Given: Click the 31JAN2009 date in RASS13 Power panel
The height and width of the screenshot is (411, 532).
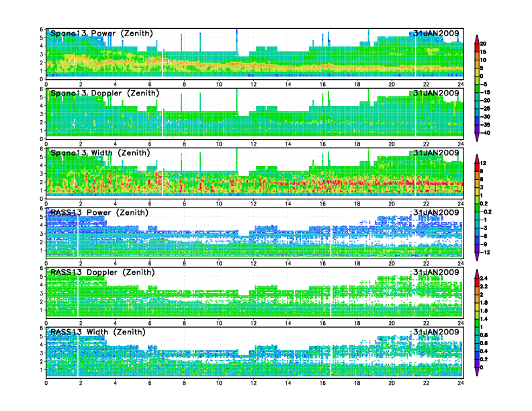Looking at the screenshot, I should coord(436,213).
